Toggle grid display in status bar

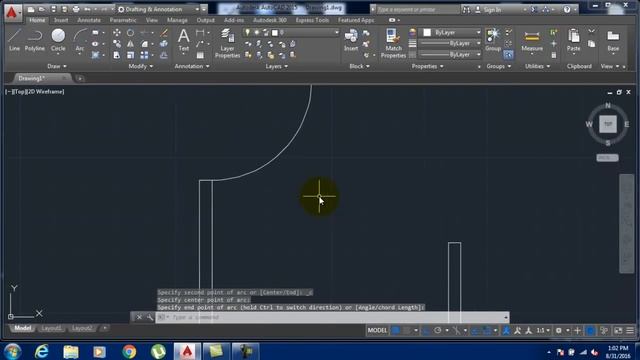click(396, 330)
